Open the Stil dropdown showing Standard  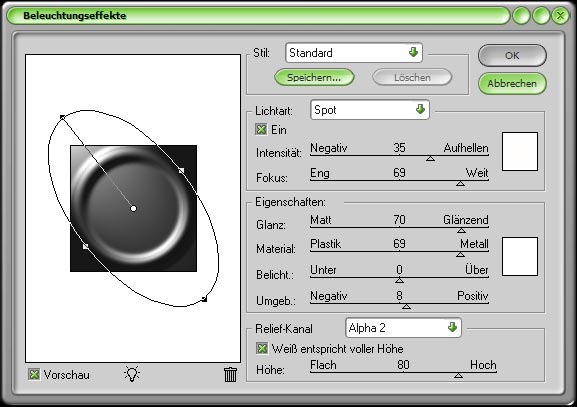click(354, 53)
